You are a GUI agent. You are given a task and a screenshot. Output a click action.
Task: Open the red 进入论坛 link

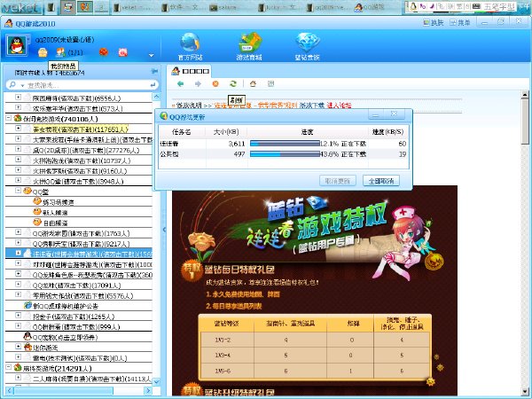[339, 106]
